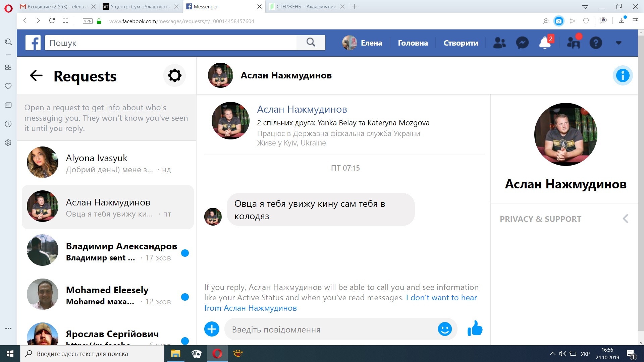The width and height of the screenshot is (644, 362).
Task: Navigate back in browser
Action: (x=25, y=21)
